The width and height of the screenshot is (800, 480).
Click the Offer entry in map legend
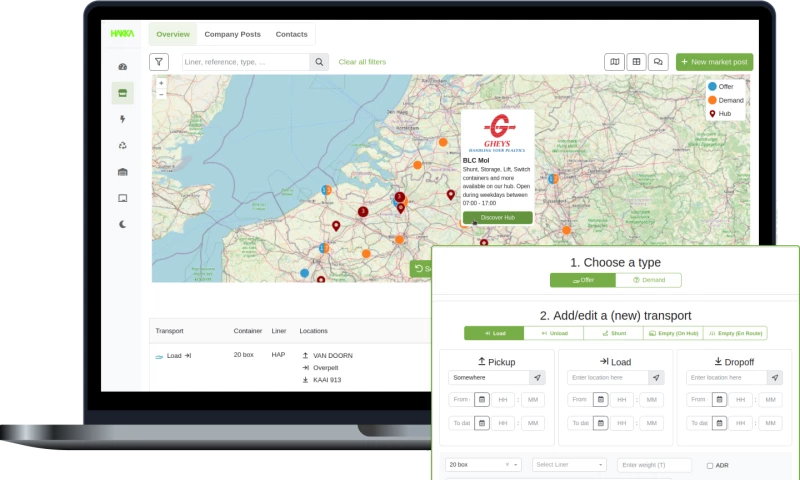pyautogui.click(x=721, y=87)
